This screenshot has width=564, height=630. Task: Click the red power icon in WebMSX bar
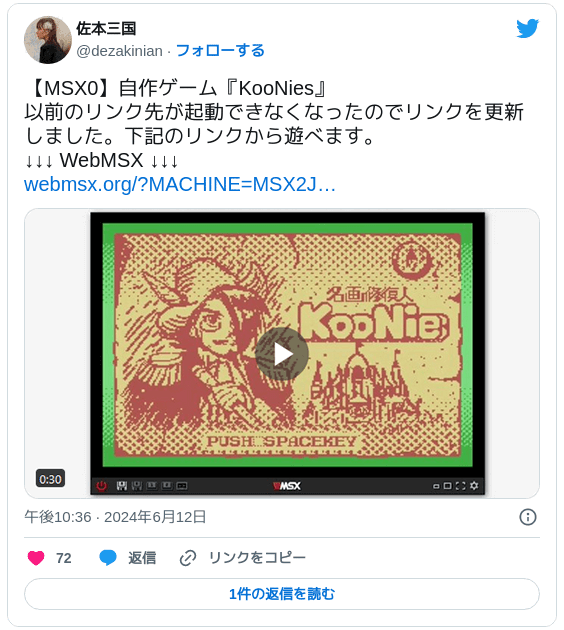coord(101,486)
